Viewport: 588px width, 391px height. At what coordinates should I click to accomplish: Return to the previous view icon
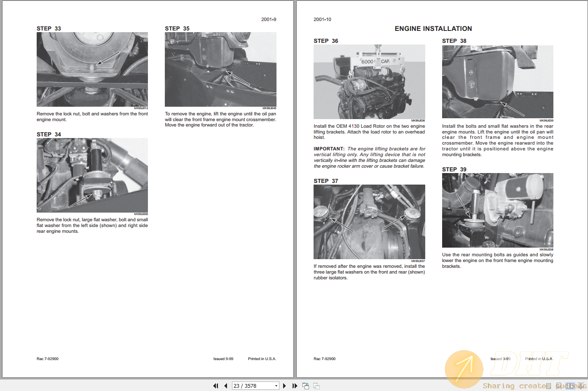[x=306, y=386]
